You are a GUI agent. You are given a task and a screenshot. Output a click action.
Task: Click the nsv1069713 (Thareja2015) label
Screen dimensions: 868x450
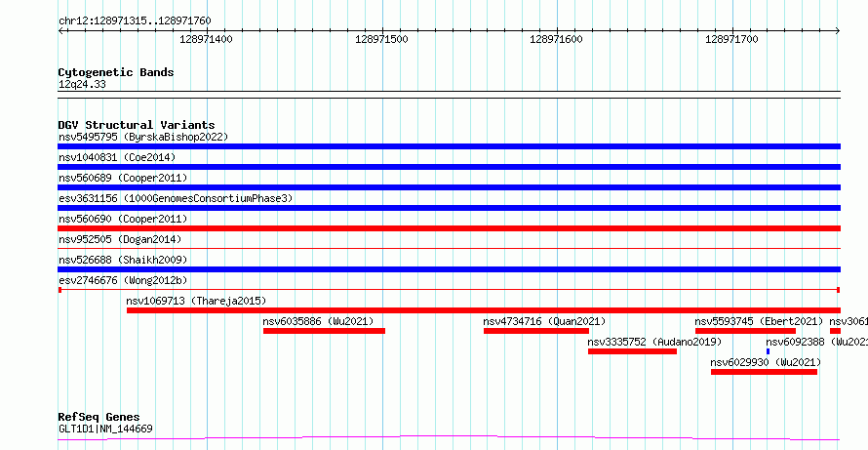pos(196,301)
